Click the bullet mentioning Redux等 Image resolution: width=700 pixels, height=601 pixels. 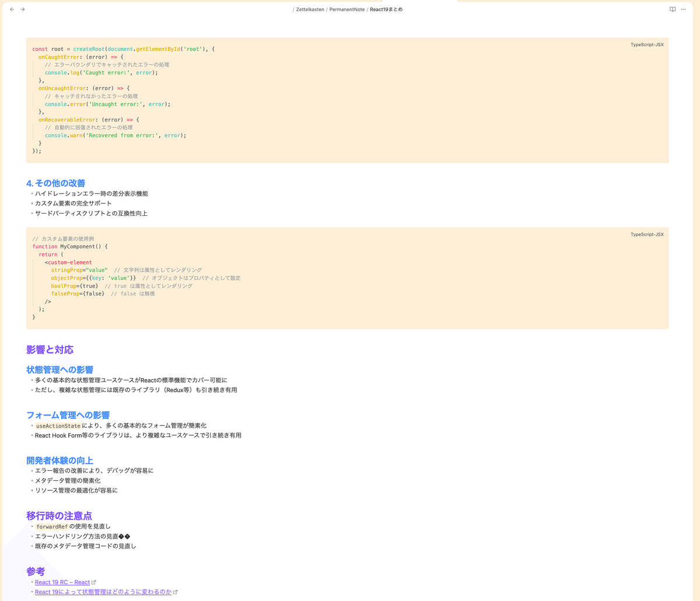136,390
